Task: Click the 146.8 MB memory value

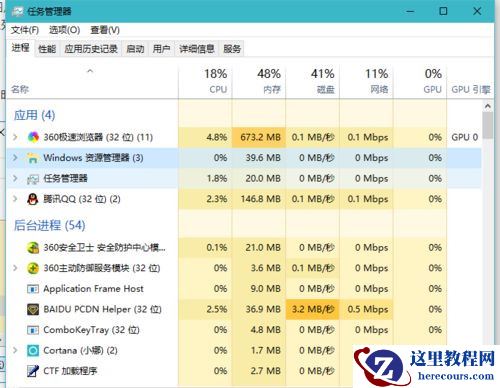Action: coord(261,199)
